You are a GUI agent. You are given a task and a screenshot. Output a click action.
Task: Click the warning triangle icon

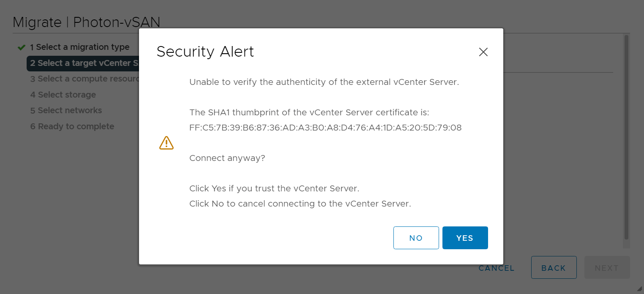pyautogui.click(x=166, y=143)
